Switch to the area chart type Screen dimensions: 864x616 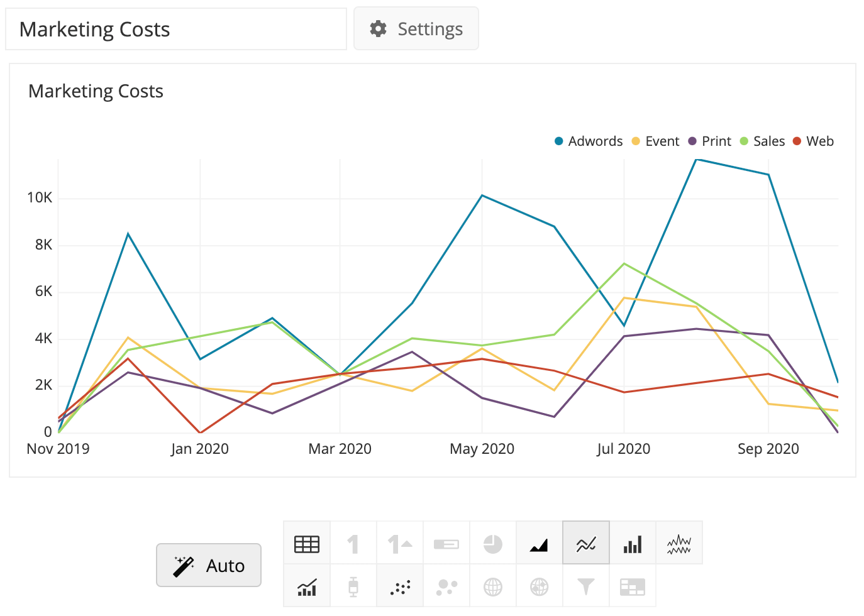click(540, 542)
